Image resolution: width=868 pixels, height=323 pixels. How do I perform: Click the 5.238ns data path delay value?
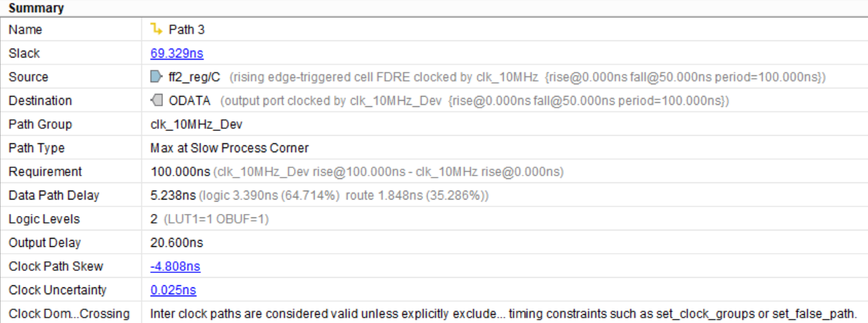(173, 195)
